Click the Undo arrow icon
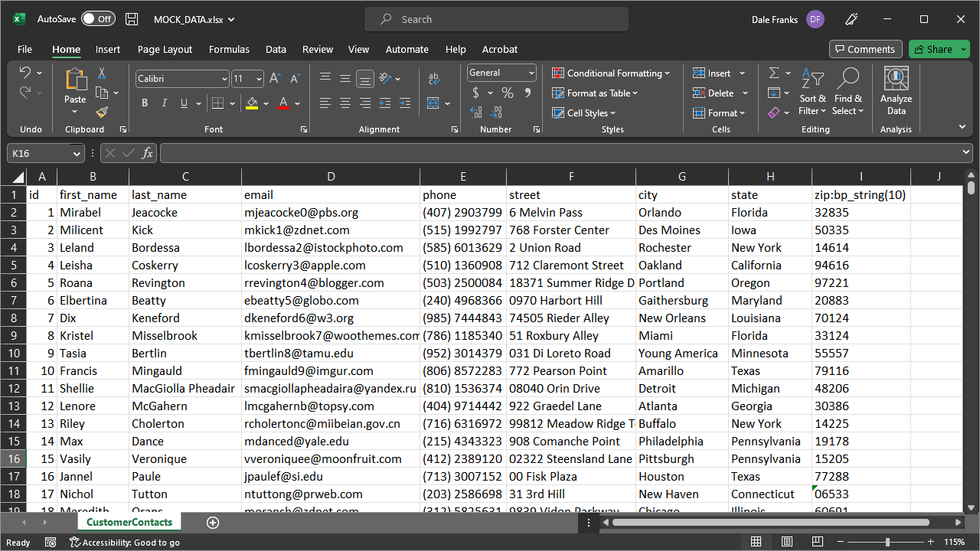Screen dimensions: 980x551 (x=24, y=73)
